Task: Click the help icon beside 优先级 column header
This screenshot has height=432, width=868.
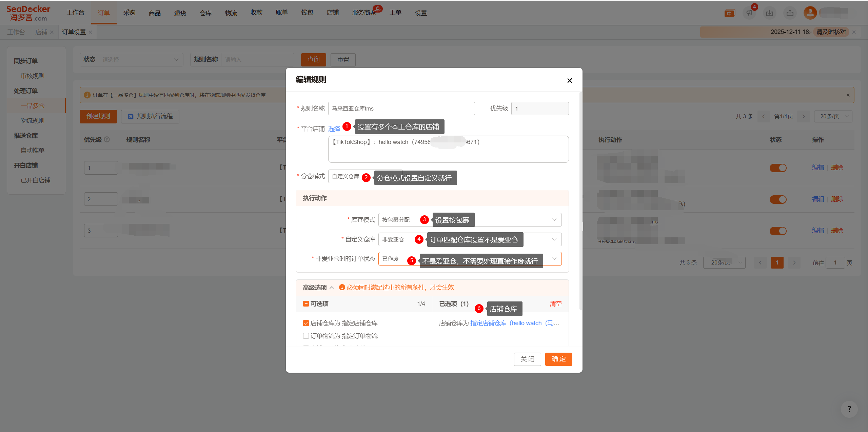Action: (x=107, y=139)
